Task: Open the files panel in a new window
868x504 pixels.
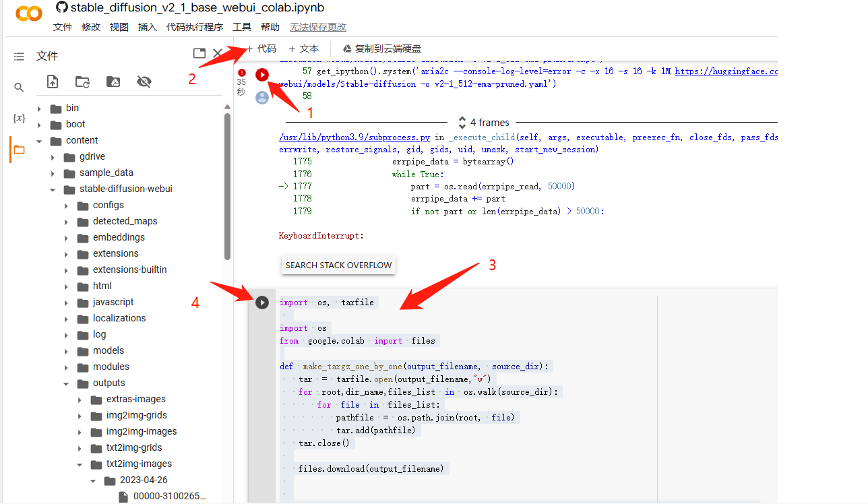Action: tap(199, 53)
